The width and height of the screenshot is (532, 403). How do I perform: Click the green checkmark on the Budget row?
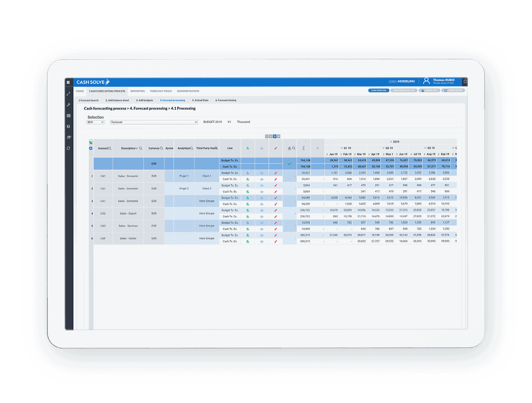coord(290,163)
